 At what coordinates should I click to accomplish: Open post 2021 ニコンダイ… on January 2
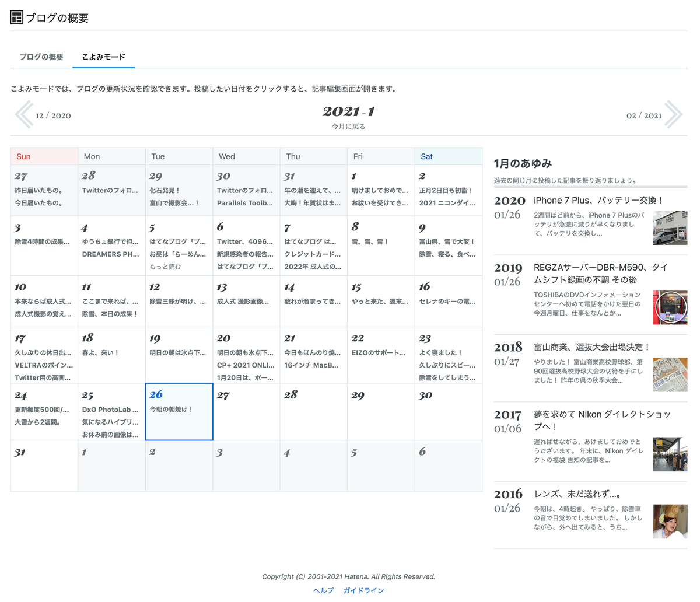click(447, 203)
